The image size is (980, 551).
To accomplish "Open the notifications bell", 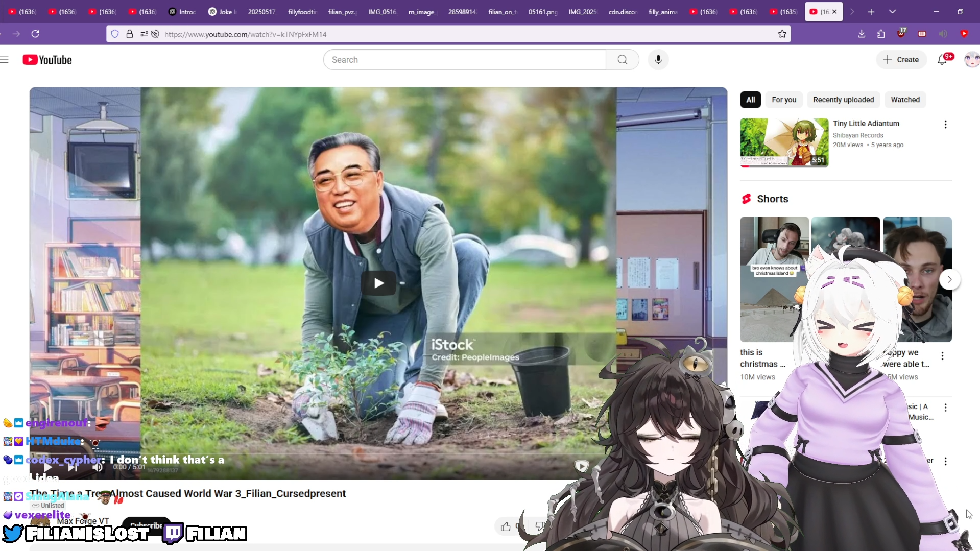I will (943, 60).
